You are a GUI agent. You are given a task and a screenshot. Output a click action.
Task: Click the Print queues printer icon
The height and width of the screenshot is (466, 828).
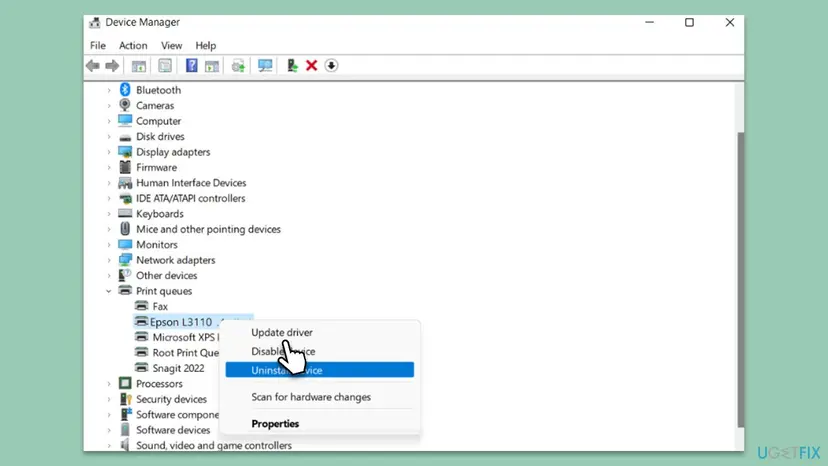point(125,291)
